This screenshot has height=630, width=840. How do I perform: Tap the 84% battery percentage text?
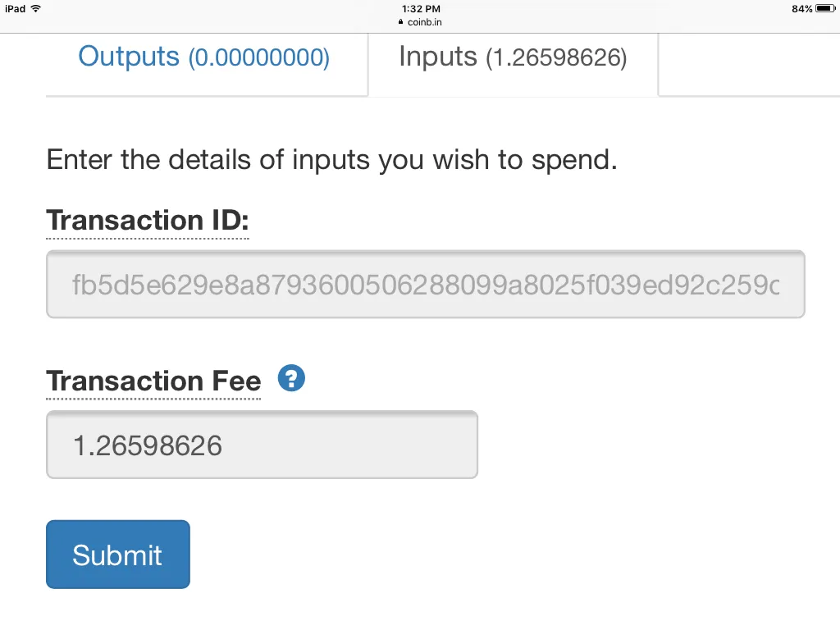pyautogui.click(x=802, y=8)
